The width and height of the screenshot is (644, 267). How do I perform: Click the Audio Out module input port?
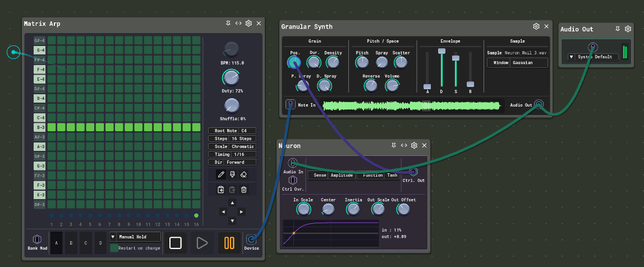(592, 47)
